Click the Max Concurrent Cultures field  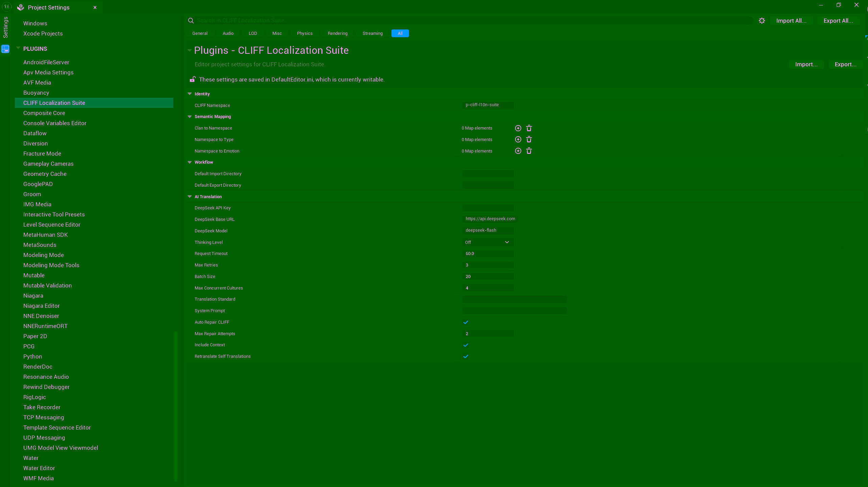click(488, 288)
